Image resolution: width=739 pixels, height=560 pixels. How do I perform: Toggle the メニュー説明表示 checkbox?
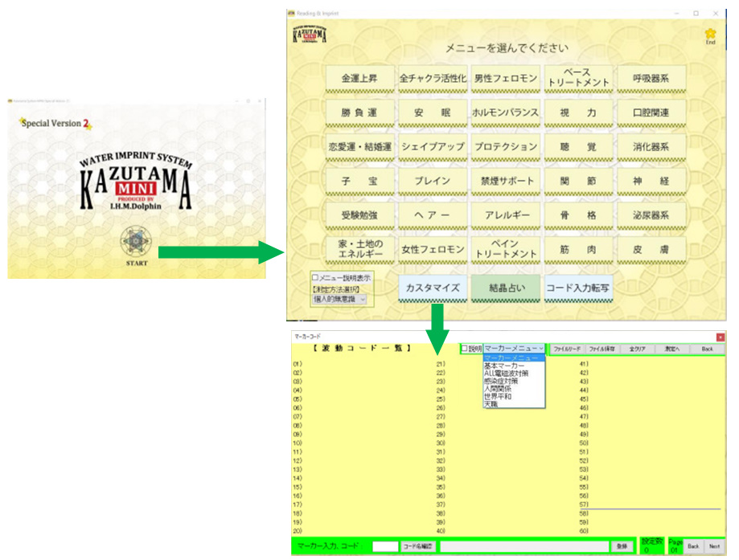click(x=315, y=278)
